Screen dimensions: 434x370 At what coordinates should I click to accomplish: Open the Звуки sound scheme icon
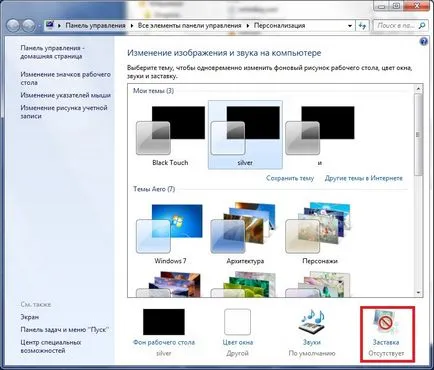312,322
